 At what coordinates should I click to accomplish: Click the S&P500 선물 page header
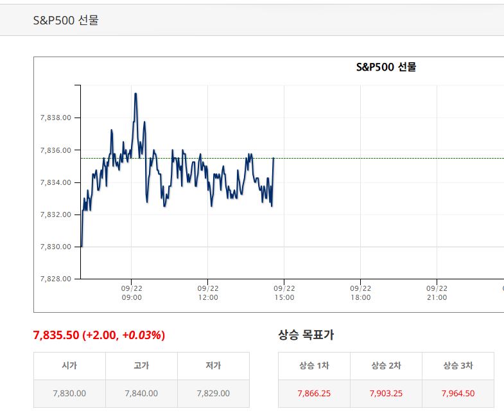[65, 20]
